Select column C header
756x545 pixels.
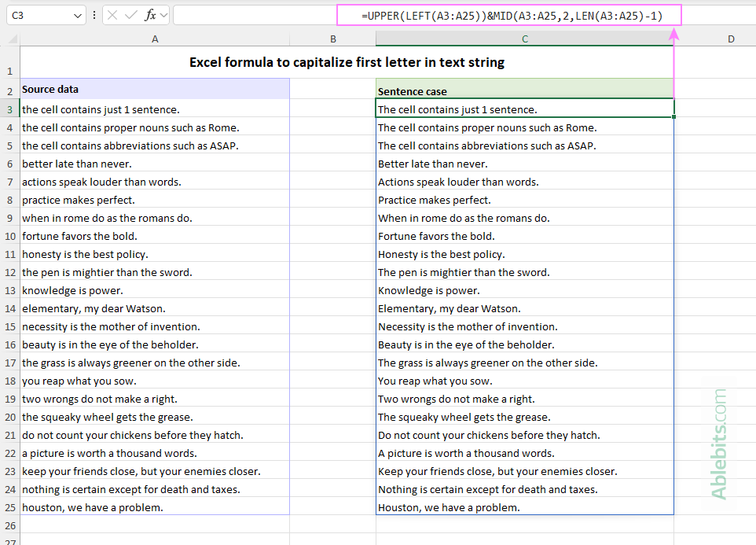click(525, 39)
